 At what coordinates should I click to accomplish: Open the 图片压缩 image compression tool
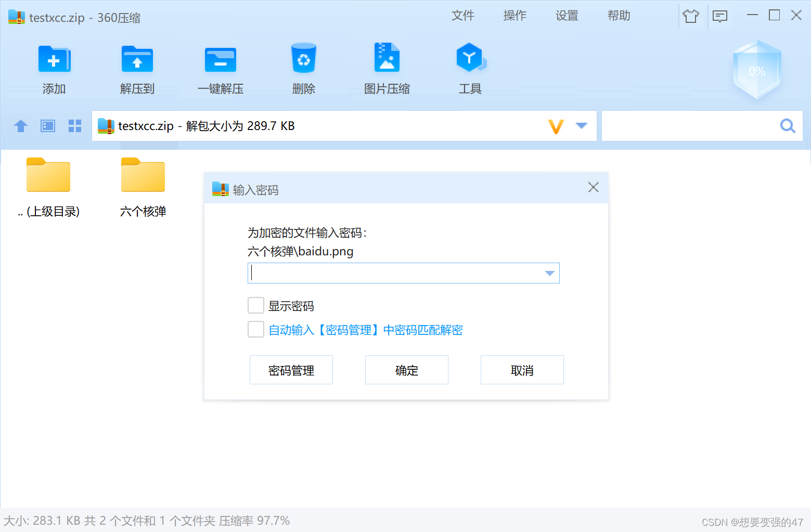(387, 57)
